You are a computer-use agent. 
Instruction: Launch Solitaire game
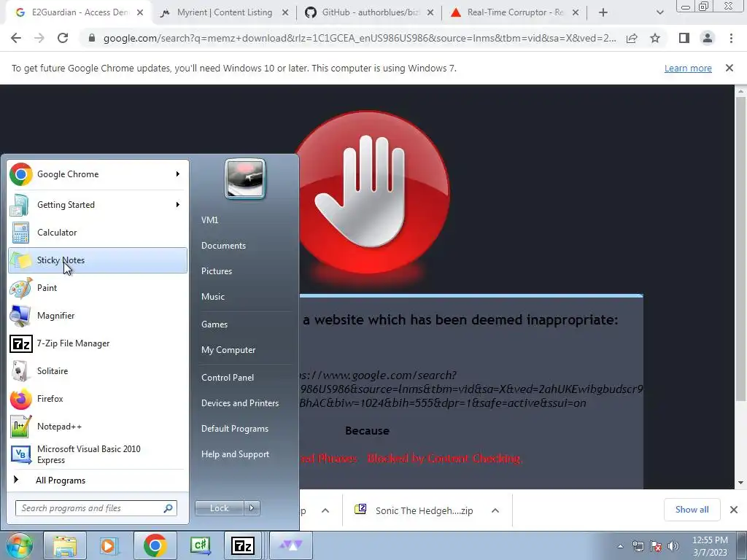coord(98,371)
